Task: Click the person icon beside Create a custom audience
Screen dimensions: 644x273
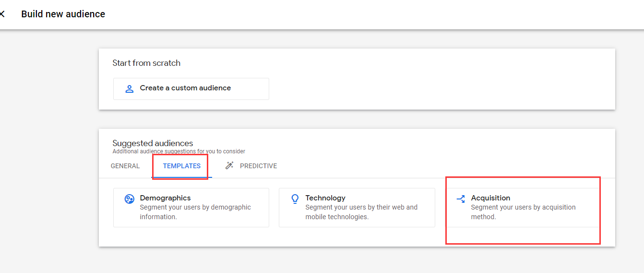Action: click(x=129, y=89)
